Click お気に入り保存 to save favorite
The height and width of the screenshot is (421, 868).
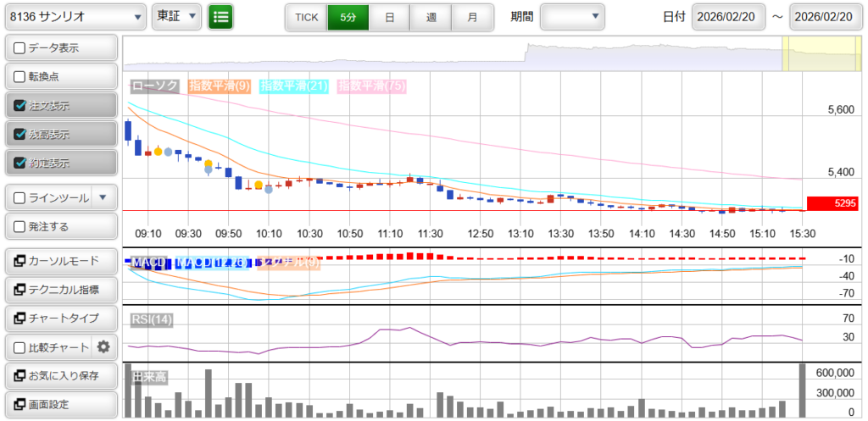[x=60, y=375]
